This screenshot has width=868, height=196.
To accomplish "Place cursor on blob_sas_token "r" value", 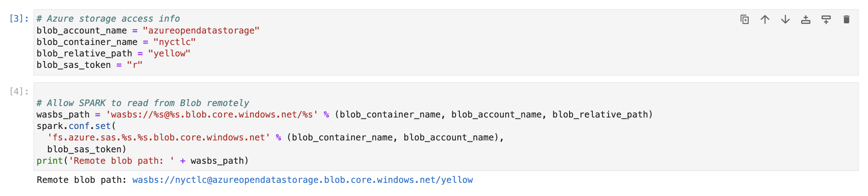I will tap(135, 65).
